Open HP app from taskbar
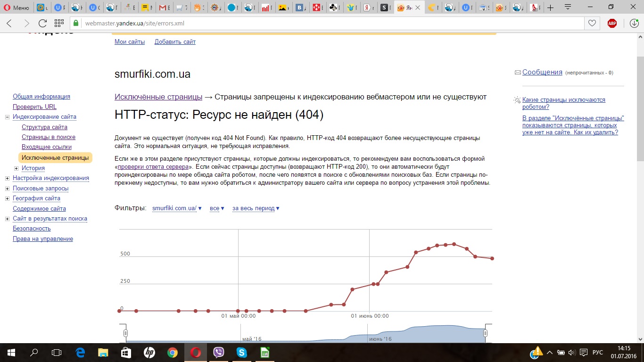644x362 pixels. point(149,352)
